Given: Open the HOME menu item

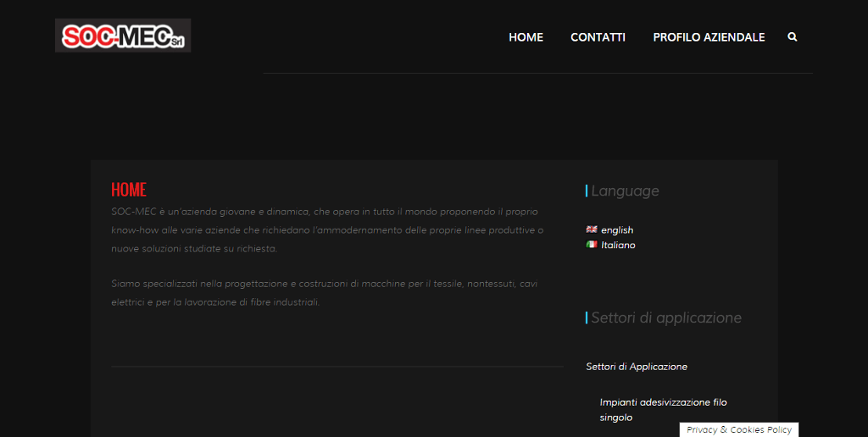Looking at the screenshot, I should click(x=526, y=37).
